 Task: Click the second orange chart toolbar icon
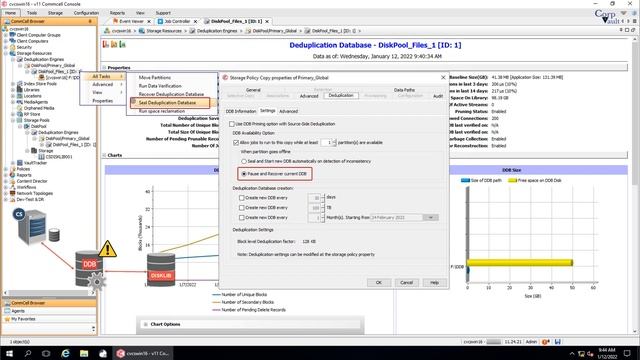pos(114,44)
